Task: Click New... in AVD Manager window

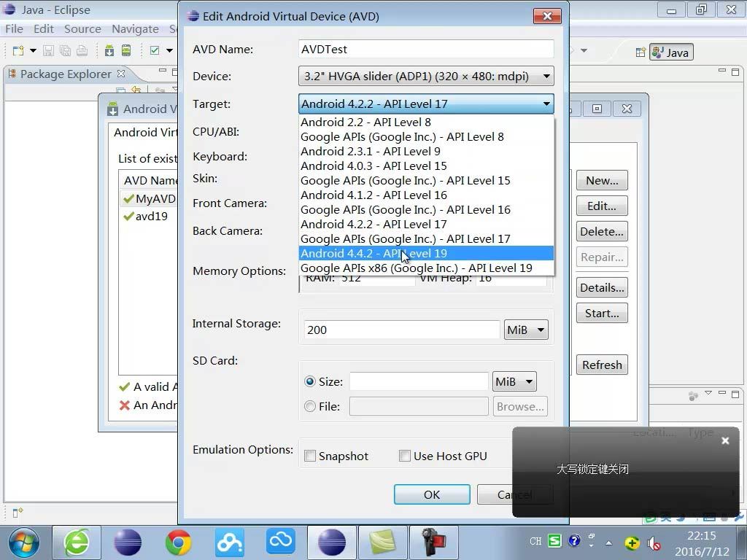Action: coord(602,181)
